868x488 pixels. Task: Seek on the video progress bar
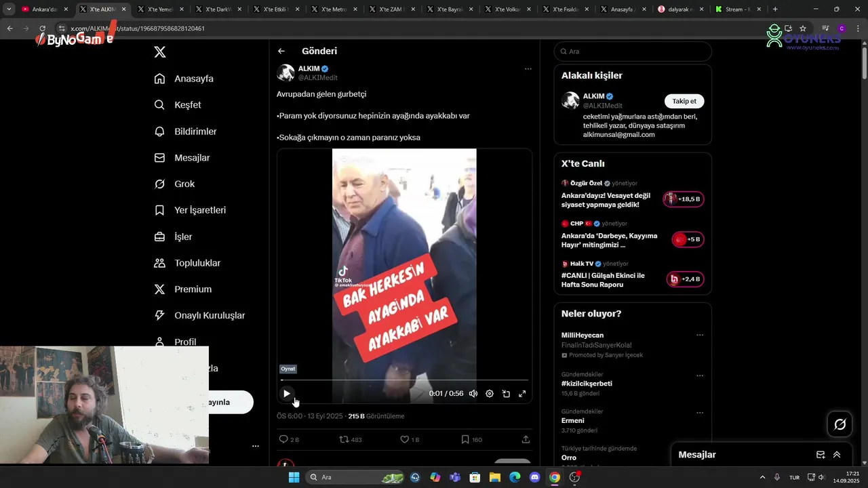coord(404,380)
